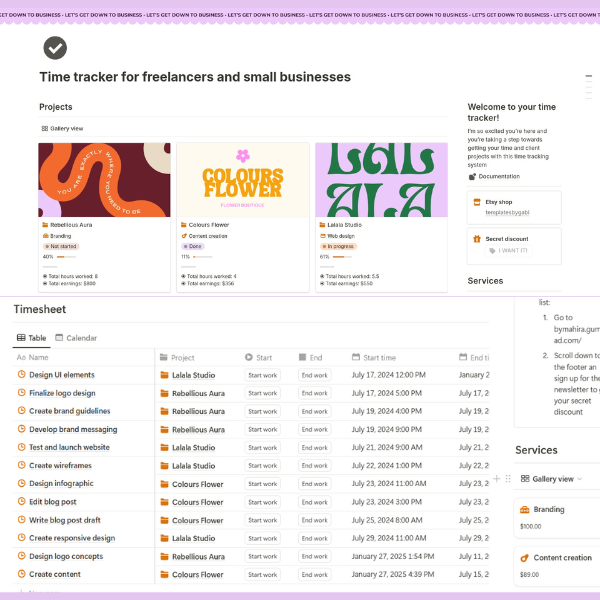
Task: Click the Start column header
Action: [258, 357]
